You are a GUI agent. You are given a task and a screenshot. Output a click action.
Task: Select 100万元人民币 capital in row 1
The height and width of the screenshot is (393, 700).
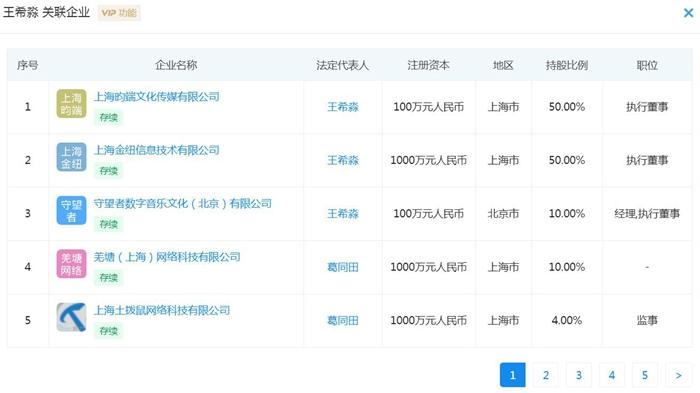(x=428, y=107)
